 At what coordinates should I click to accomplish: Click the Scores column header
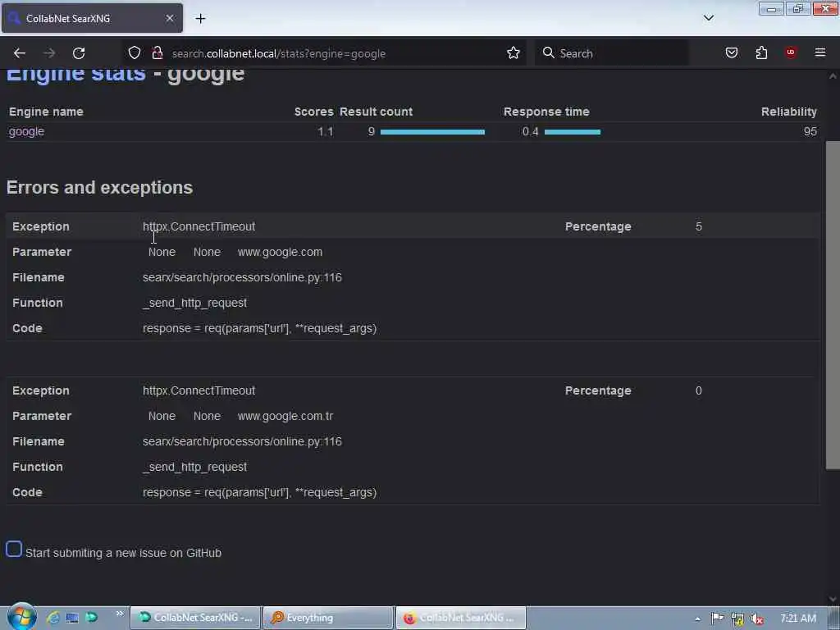pyautogui.click(x=314, y=112)
